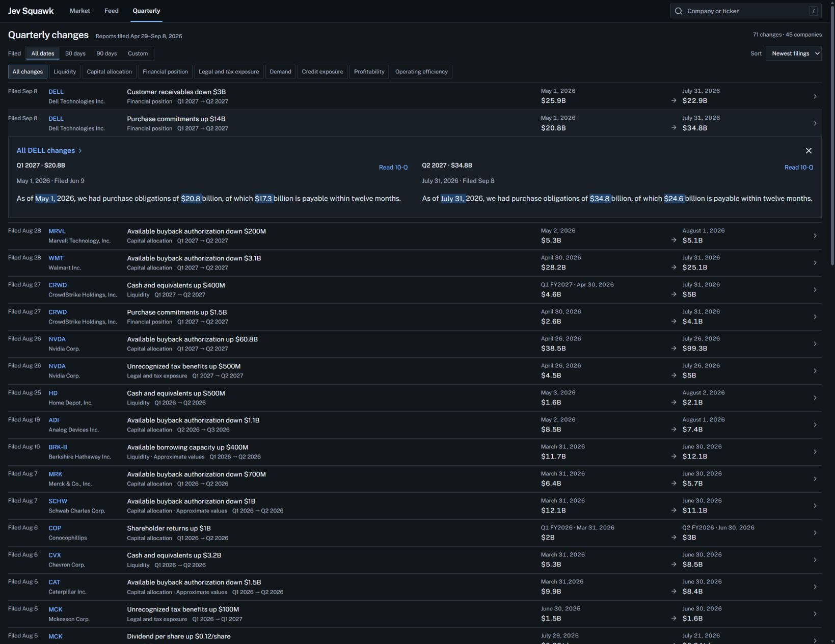
Task: Read the Q2 2027 10-Q filing
Action: point(799,168)
